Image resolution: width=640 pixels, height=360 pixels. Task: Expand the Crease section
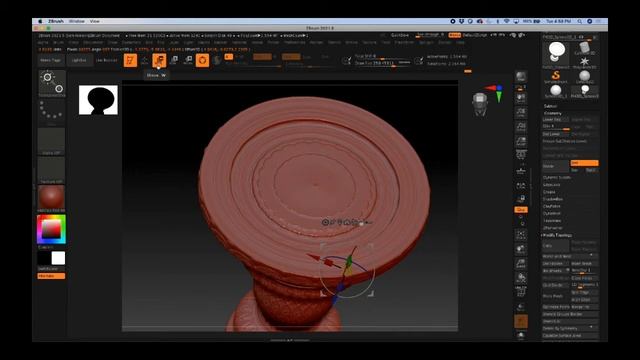point(549,192)
